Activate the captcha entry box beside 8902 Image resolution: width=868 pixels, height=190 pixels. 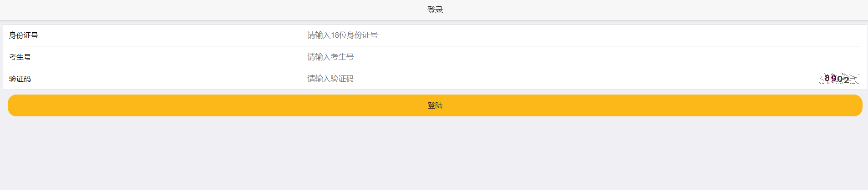point(562,79)
